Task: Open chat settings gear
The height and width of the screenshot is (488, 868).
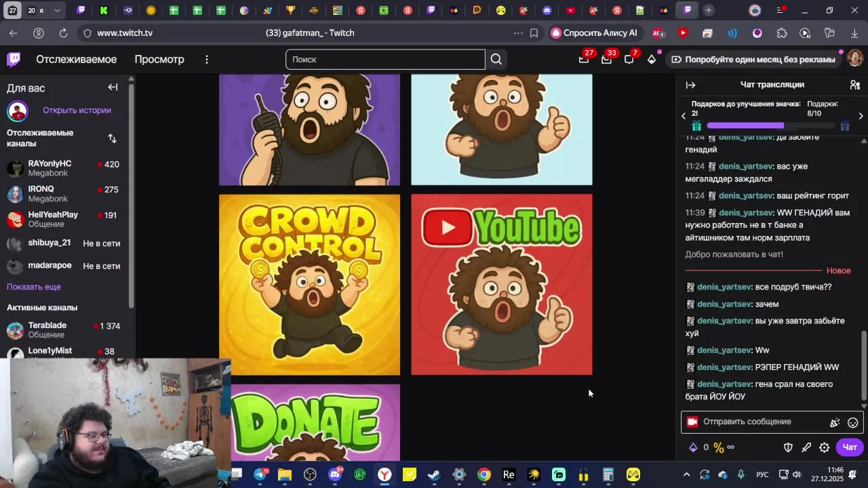Action: tap(825, 447)
